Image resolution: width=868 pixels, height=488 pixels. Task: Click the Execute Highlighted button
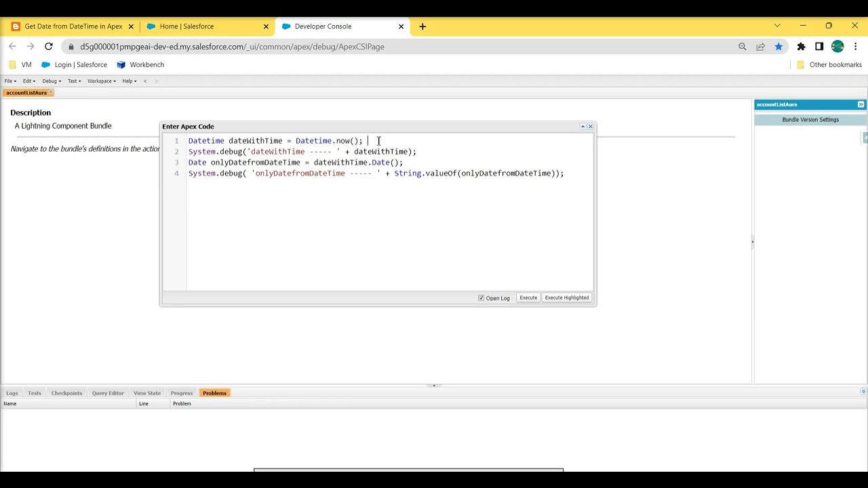point(567,298)
